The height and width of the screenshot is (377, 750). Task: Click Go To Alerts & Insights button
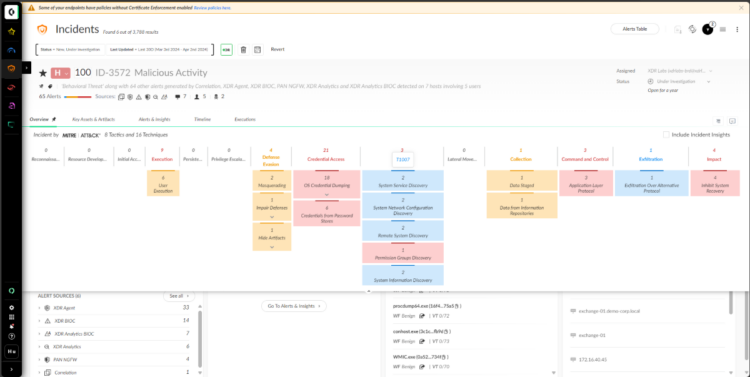click(x=294, y=306)
